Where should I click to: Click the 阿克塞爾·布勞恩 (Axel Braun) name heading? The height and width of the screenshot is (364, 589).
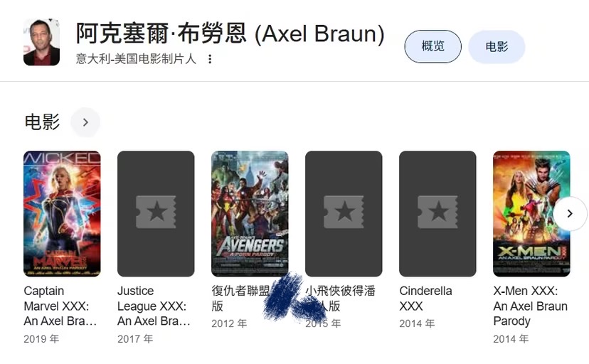tap(230, 34)
